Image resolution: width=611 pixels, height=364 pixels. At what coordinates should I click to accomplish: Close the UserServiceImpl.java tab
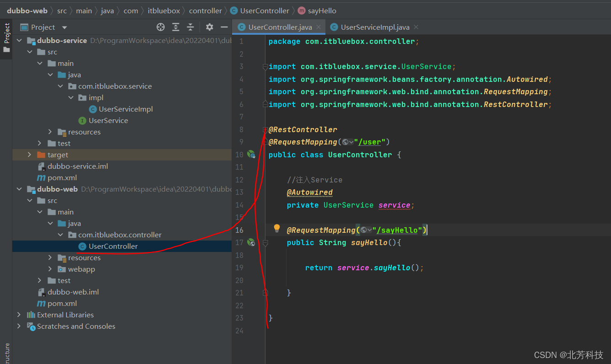click(416, 27)
